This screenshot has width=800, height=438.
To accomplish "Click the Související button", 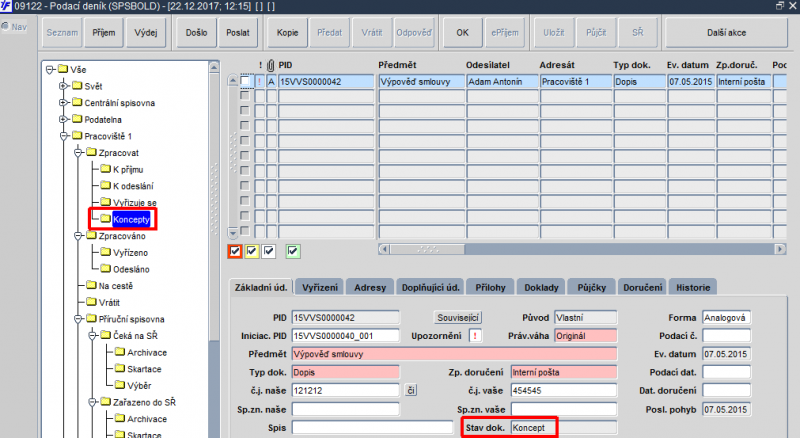I will (458, 318).
